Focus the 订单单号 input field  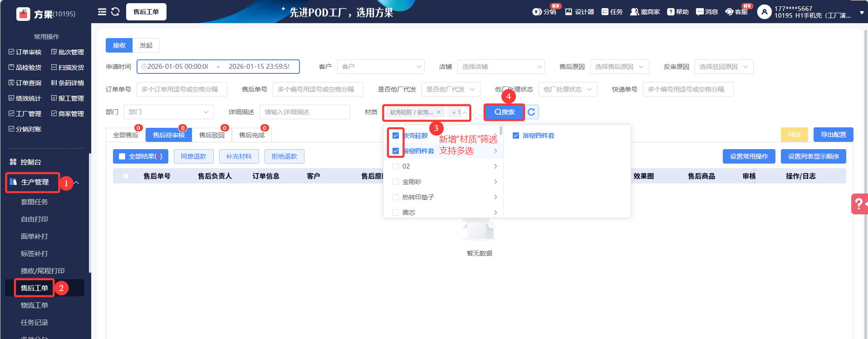pyautogui.click(x=182, y=89)
